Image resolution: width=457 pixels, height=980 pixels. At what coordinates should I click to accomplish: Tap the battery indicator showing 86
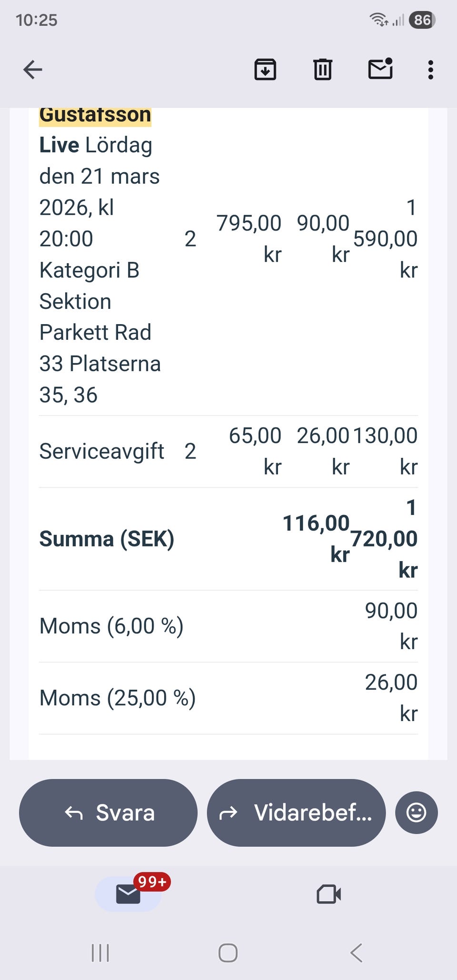coord(422,20)
